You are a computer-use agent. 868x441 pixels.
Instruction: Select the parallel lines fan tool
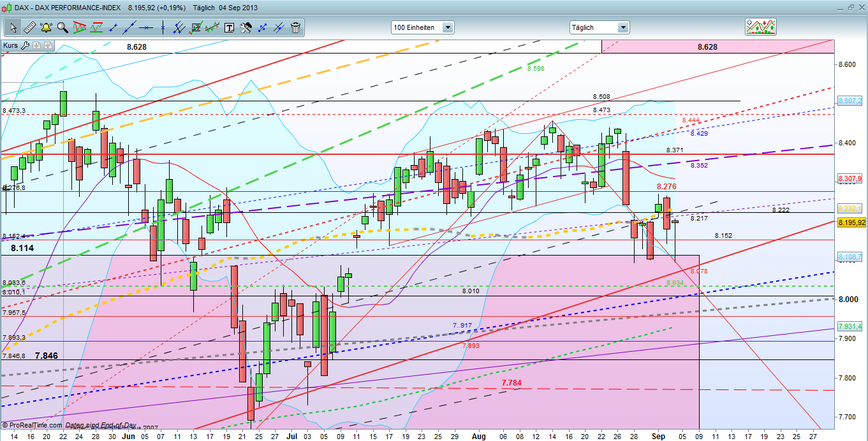click(x=180, y=27)
